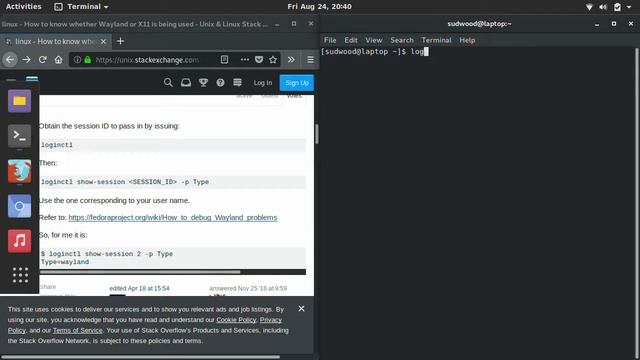Open Firefox hamburger menu
Viewport: 640px width, 360px height.
coord(310,60)
